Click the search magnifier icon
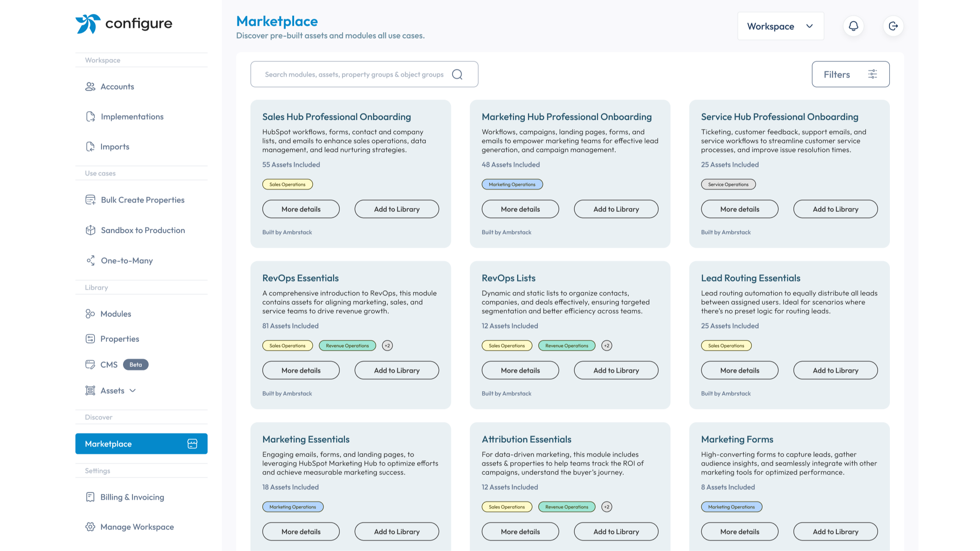 point(457,74)
